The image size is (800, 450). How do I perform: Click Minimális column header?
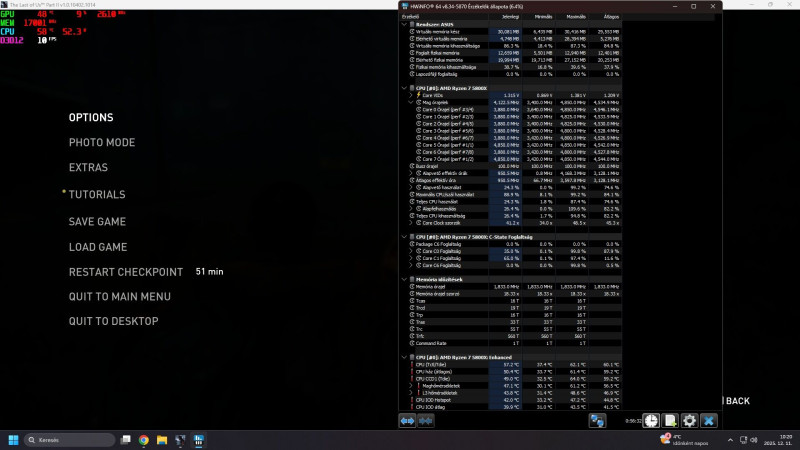[538, 16]
